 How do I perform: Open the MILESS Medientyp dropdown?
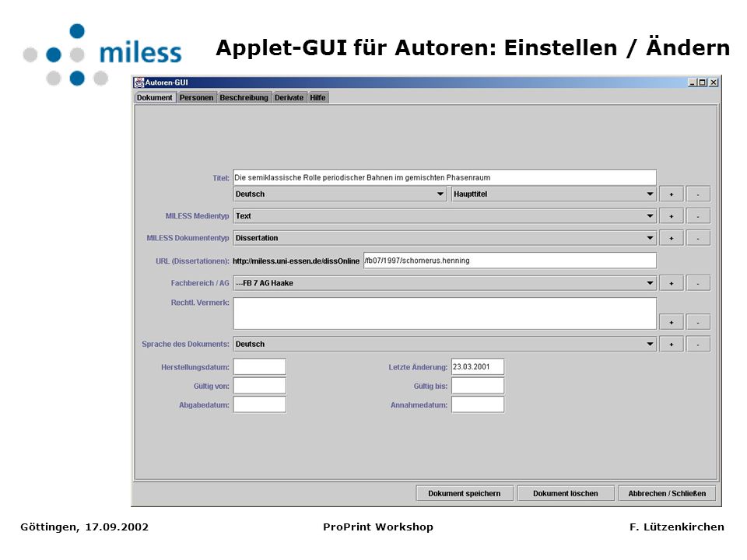pyautogui.click(x=444, y=216)
